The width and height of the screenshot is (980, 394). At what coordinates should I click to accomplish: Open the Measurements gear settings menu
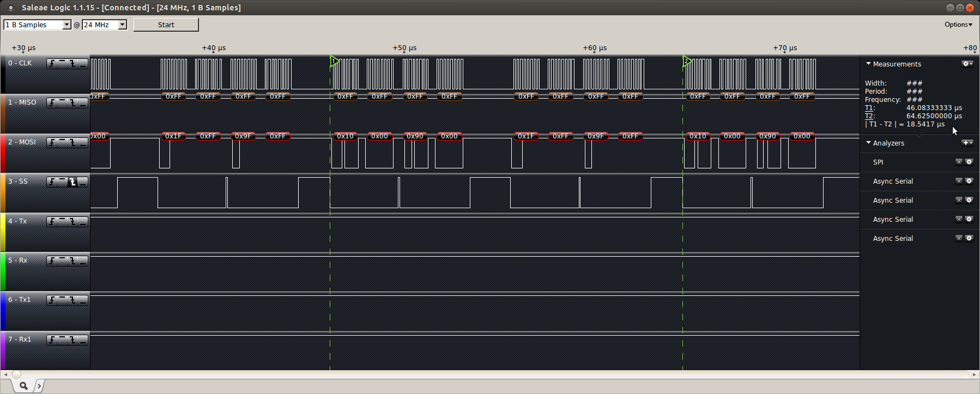(x=967, y=64)
